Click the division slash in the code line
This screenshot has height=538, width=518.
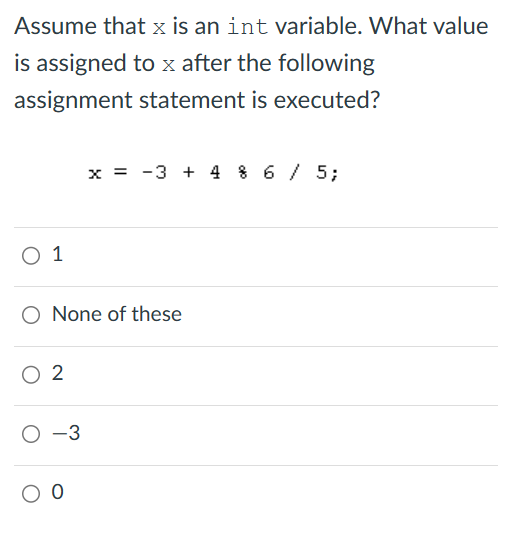295,172
